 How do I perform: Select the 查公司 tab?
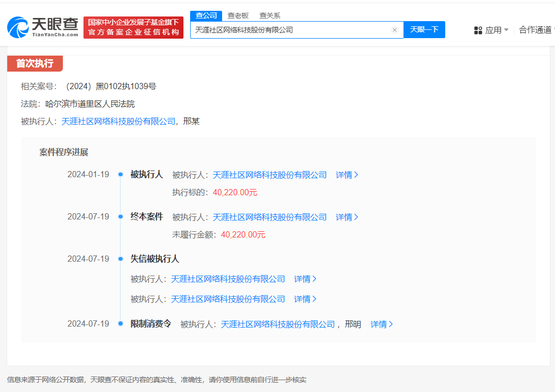coord(206,15)
